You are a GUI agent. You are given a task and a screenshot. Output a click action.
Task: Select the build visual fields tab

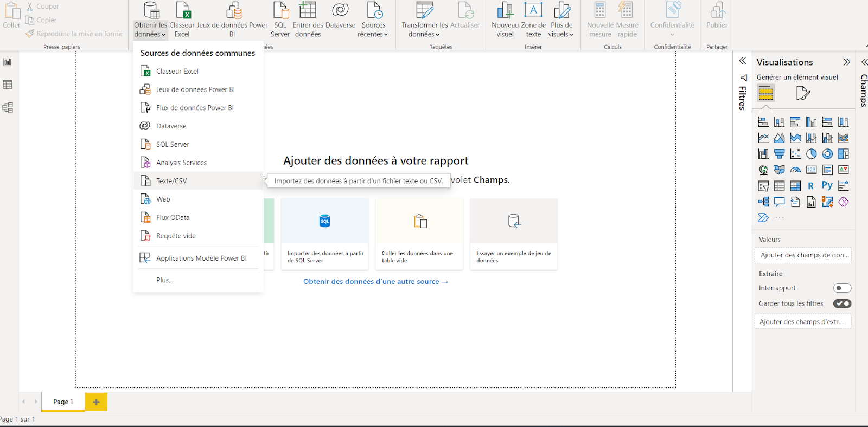(766, 93)
